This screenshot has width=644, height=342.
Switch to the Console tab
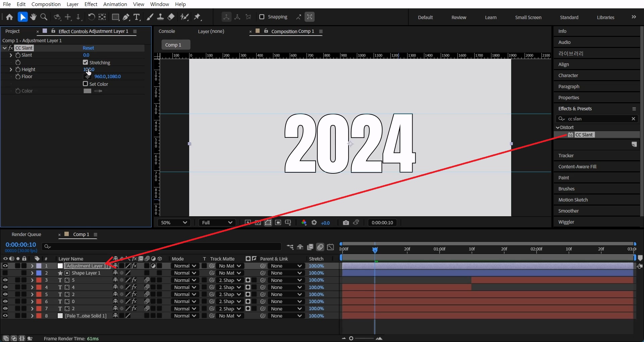click(167, 31)
